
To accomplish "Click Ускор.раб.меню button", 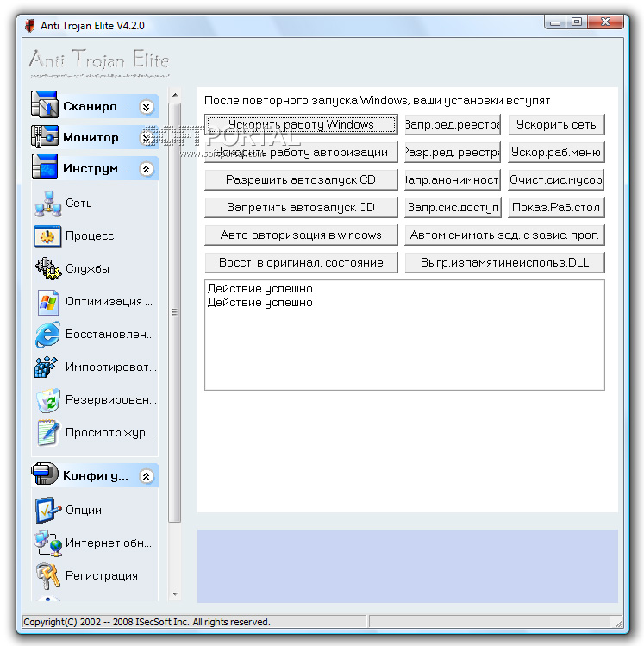I will (556, 153).
